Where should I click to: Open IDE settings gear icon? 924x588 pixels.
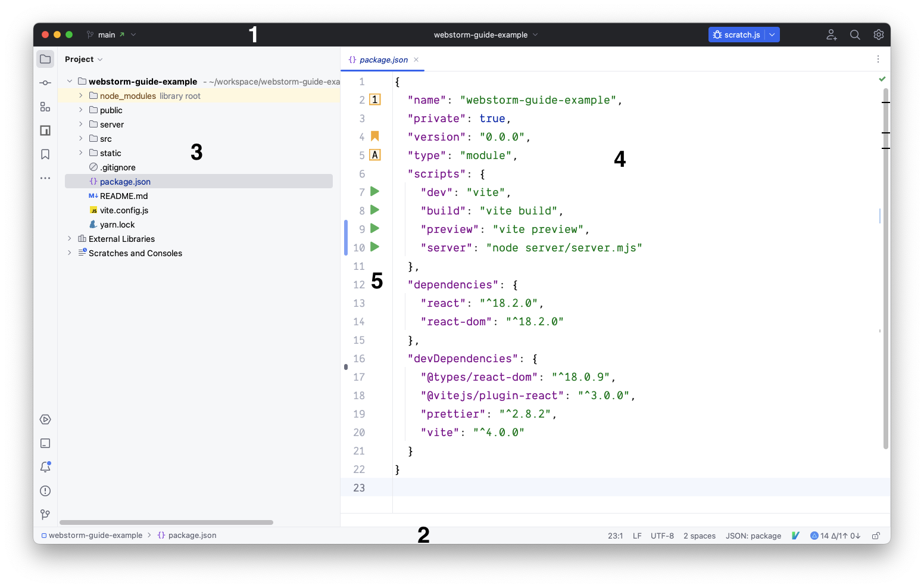pos(879,35)
